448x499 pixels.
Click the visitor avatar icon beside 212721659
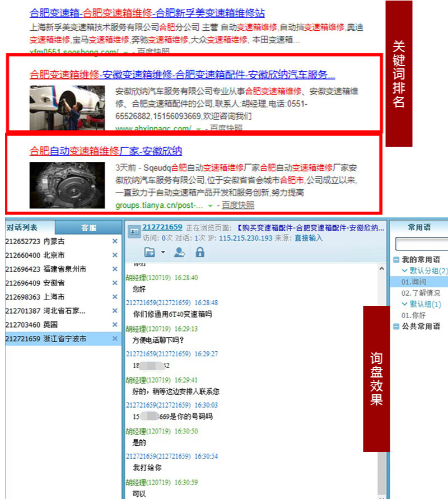point(134,230)
